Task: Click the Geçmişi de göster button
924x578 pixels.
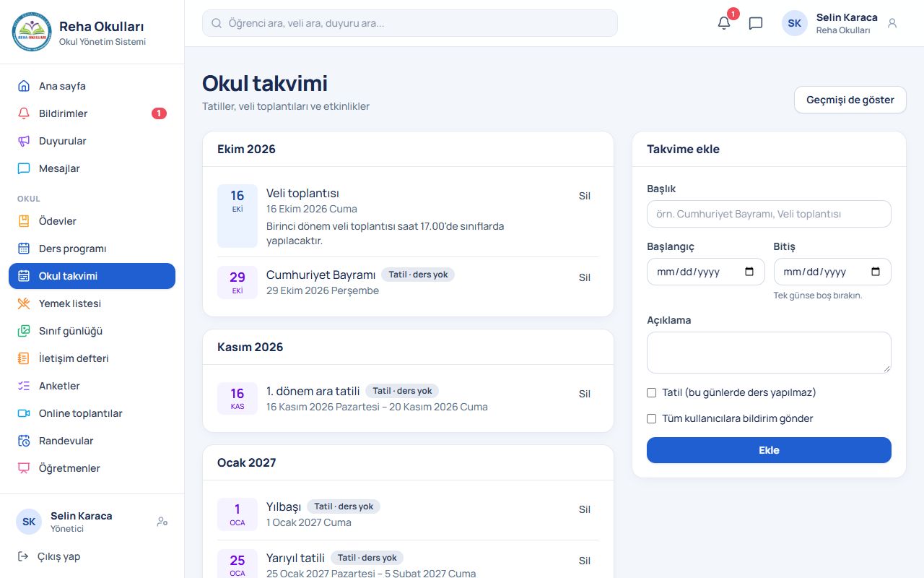Action: (x=850, y=100)
